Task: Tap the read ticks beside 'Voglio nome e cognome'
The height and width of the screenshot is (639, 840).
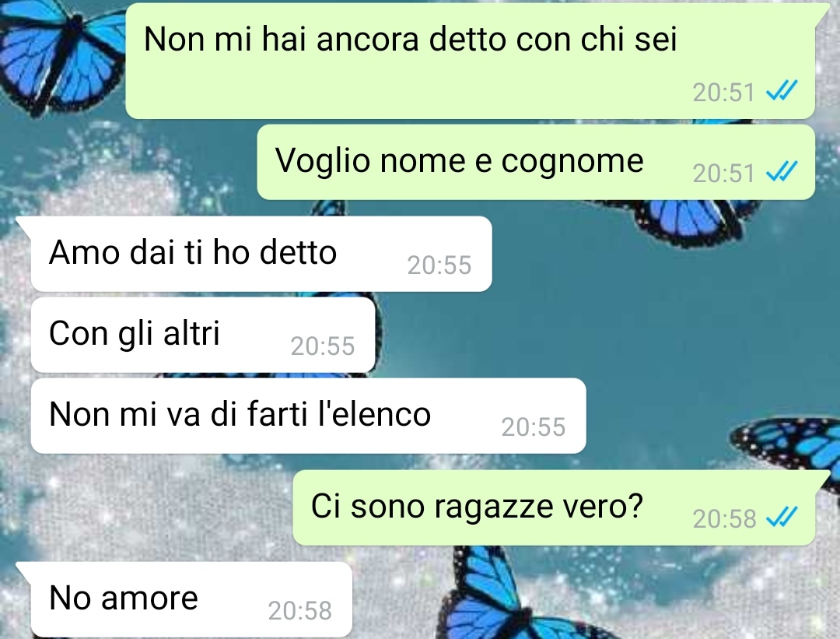Action: [x=782, y=171]
